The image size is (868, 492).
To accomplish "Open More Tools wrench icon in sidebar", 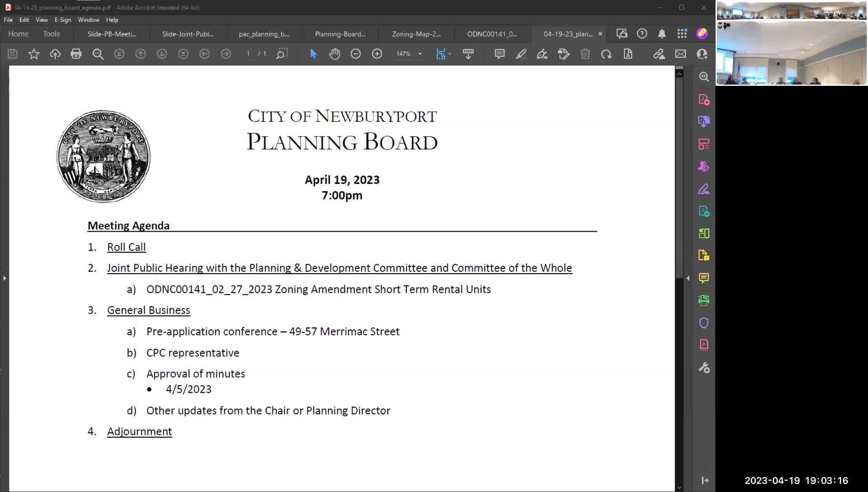I will tap(704, 368).
